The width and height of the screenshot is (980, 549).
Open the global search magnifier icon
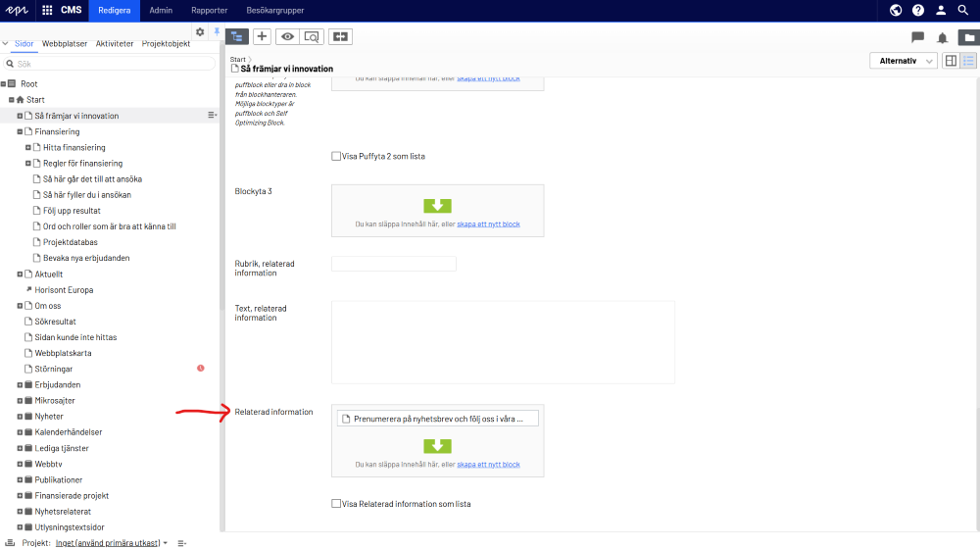coord(964,10)
